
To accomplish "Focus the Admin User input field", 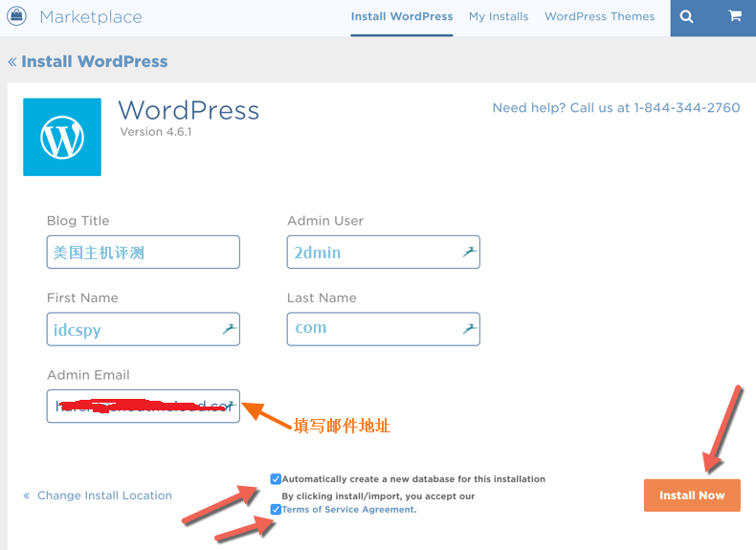I will tap(384, 253).
